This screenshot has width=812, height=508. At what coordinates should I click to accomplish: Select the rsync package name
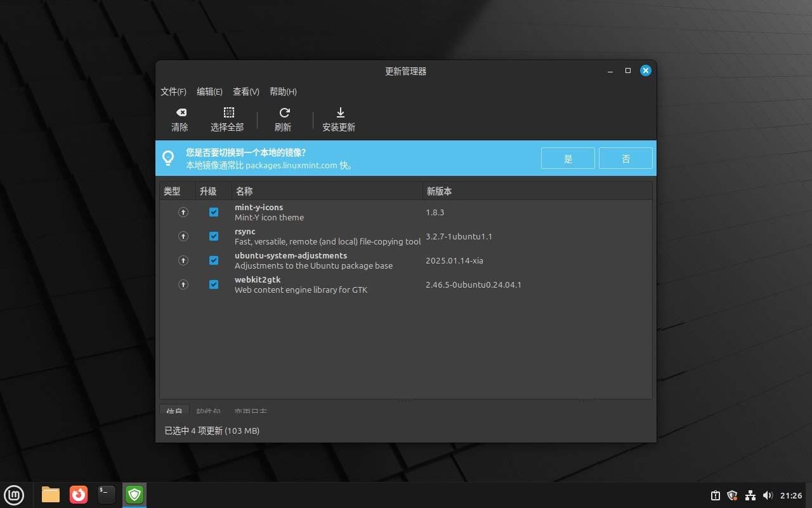[x=245, y=232]
